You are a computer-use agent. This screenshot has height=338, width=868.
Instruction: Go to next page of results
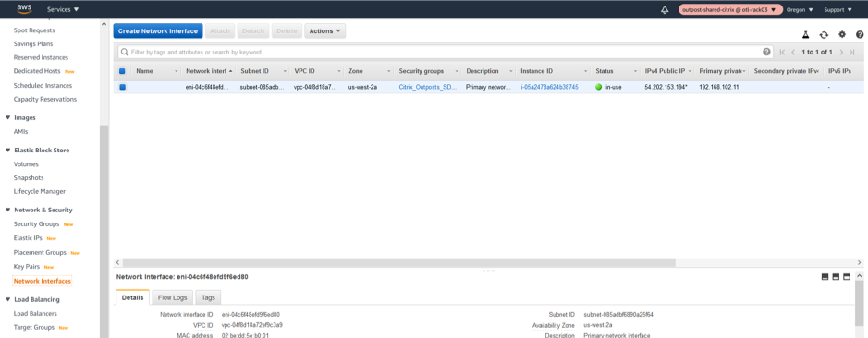[841, 52]
